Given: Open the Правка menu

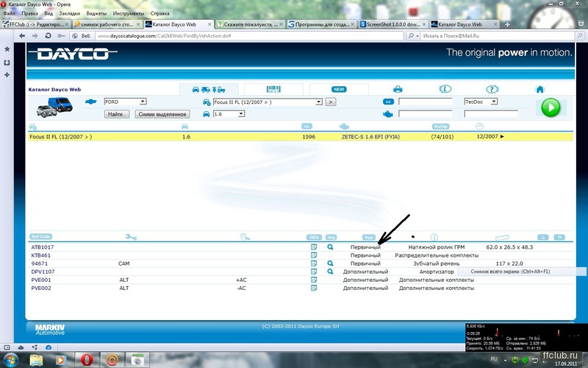Looking at the screenshot, I should tap(29, 13).
